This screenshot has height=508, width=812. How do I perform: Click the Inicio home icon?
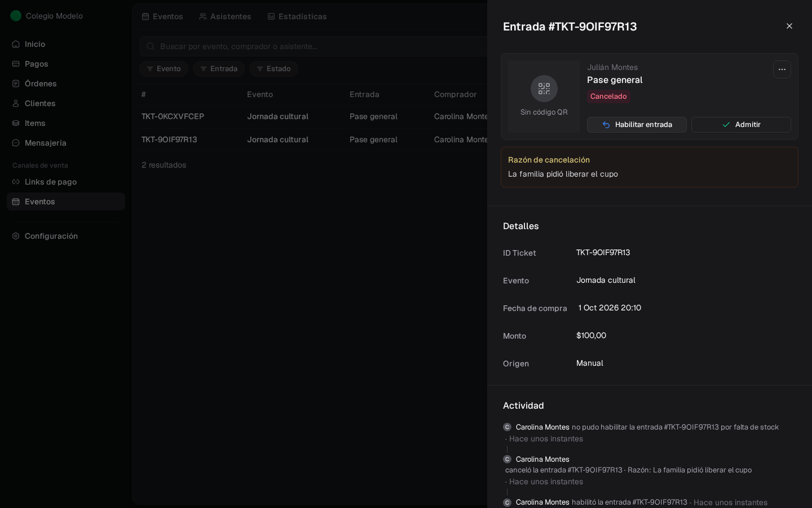click(x=16, y=44)
